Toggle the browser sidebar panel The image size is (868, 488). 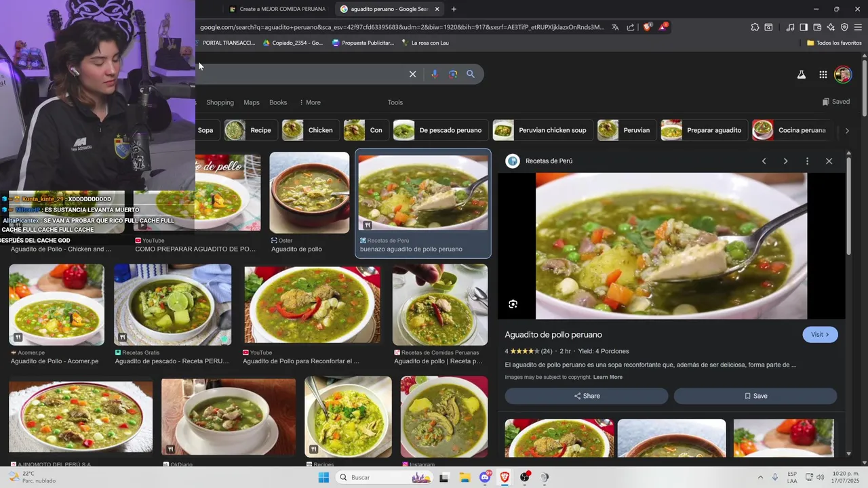coord(804,27)
